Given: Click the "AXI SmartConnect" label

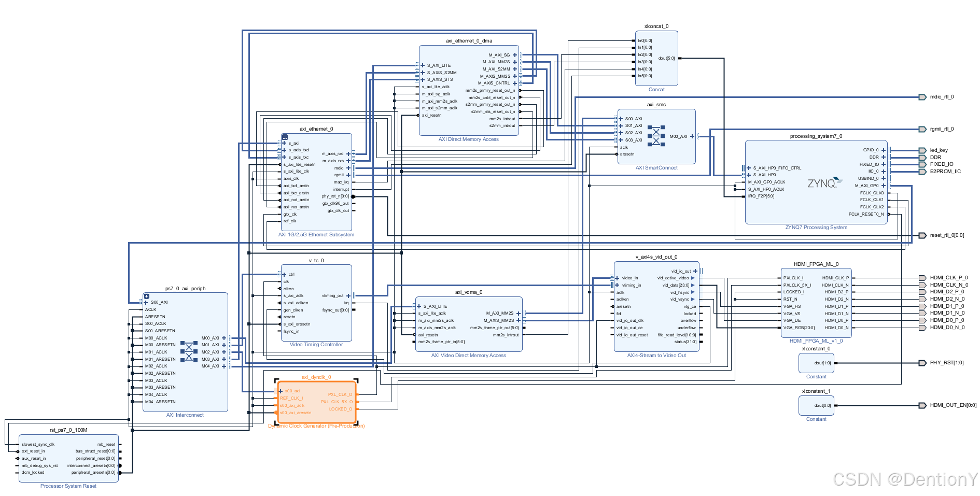Looking at the screenshot, I should [x=656, y=168].
